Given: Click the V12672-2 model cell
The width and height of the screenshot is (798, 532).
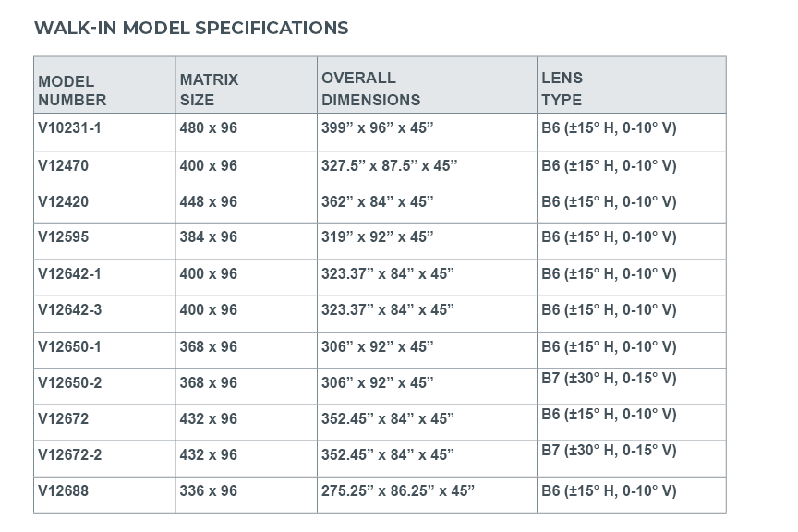Looking at the screenshot, I should pos(69,455).
